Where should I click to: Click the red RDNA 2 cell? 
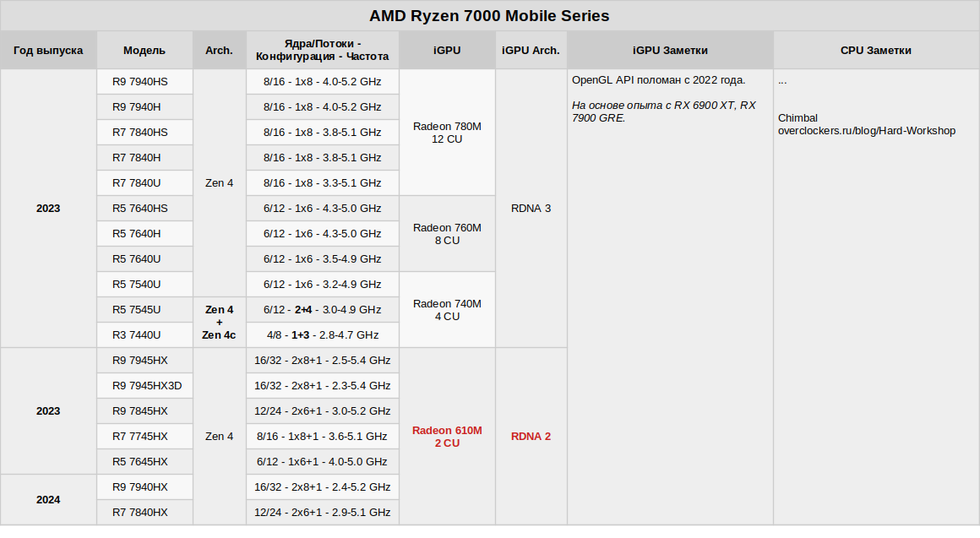pyautogui.click(x=531, y=437)
